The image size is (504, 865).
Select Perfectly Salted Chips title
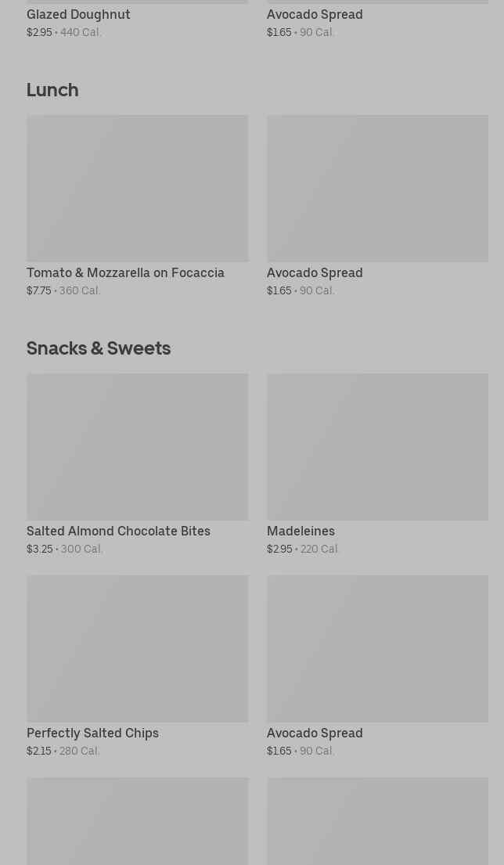pos(92,733)
